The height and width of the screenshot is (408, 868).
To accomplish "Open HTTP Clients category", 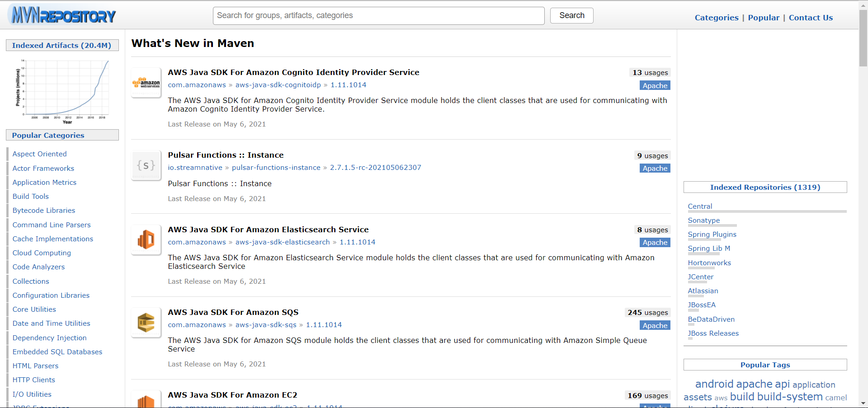I will (34, 380).
